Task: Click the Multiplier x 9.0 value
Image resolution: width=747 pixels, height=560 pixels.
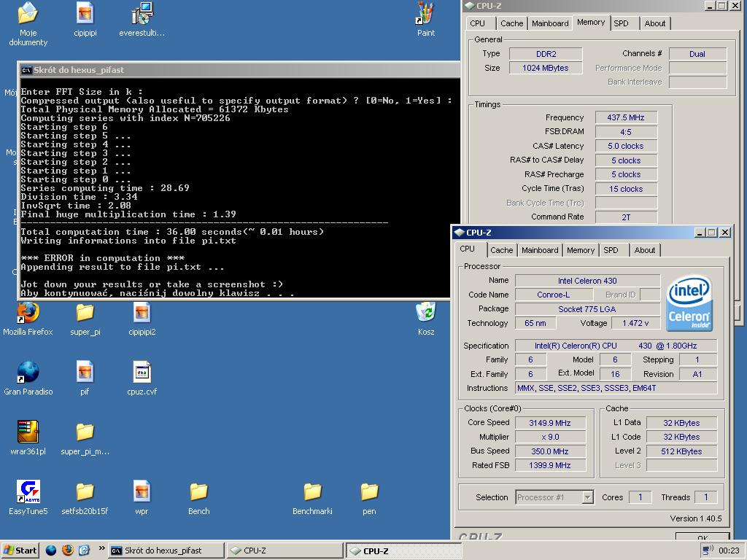Action: [x=550, y=437]
